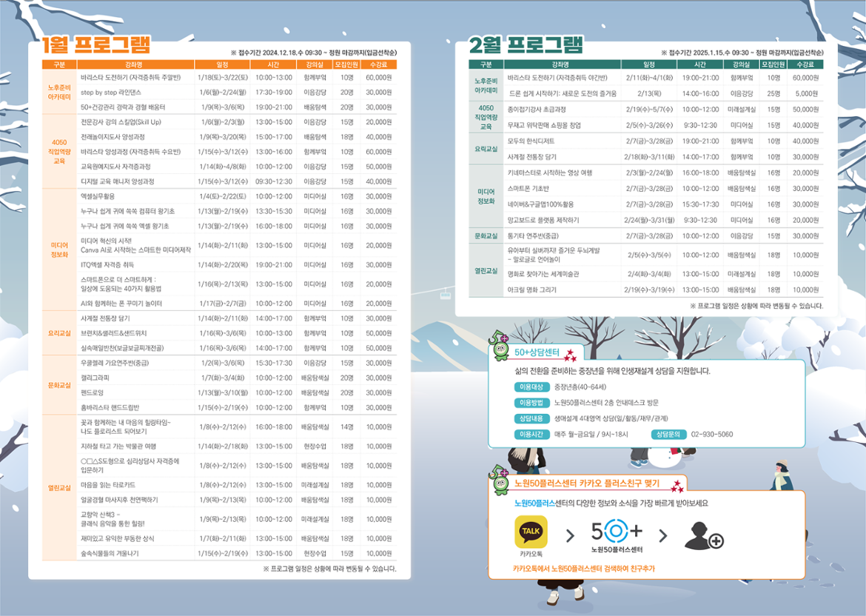Click 카카오톡에서 노원50플러스센터 검색하여 친구추가 text
Screen dimensions: 866x616
584,569
